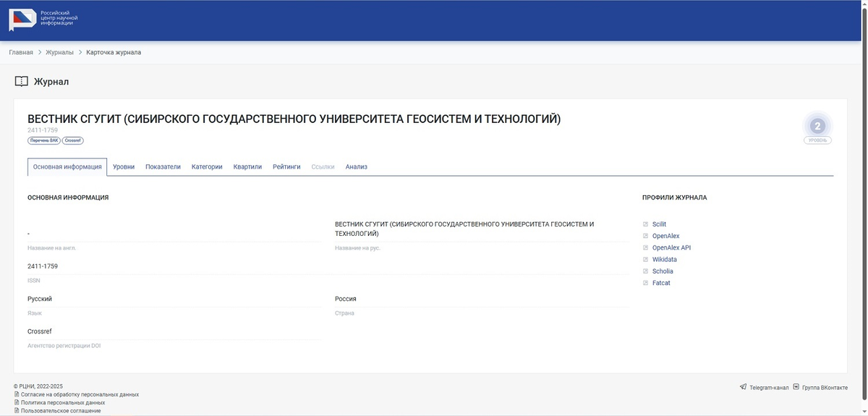The height and width of the screenshot is (416, 868).
Task: Switch to the Уровни tab
Action: 124,166
